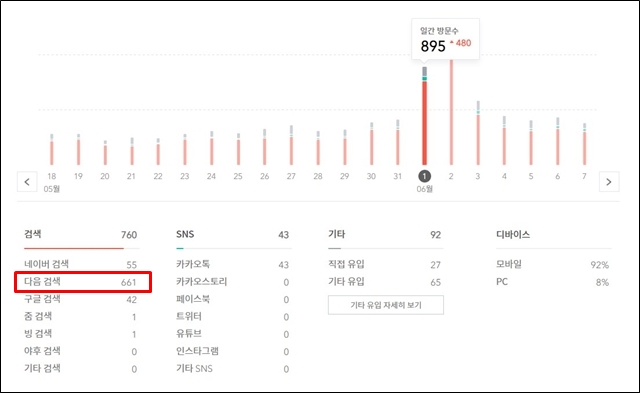Click the date label 31 on axis
640x393 pixels.
[398, 176]
